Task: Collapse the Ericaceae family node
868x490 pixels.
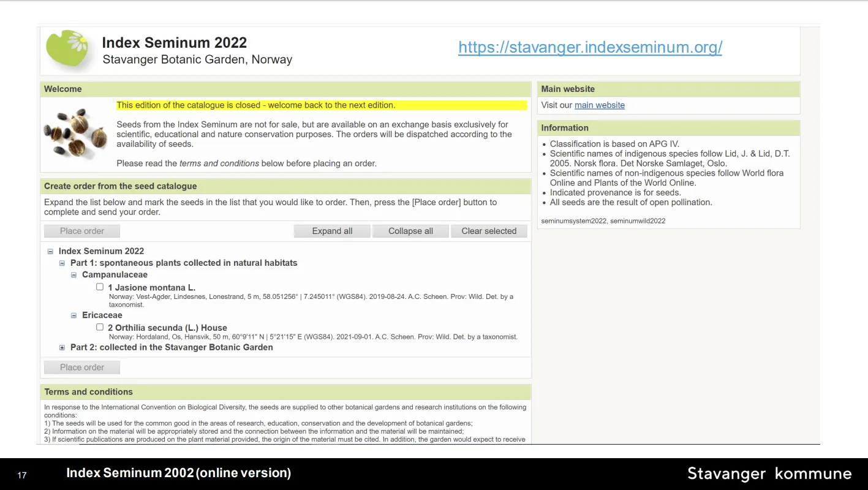Action: coord(74,315)
